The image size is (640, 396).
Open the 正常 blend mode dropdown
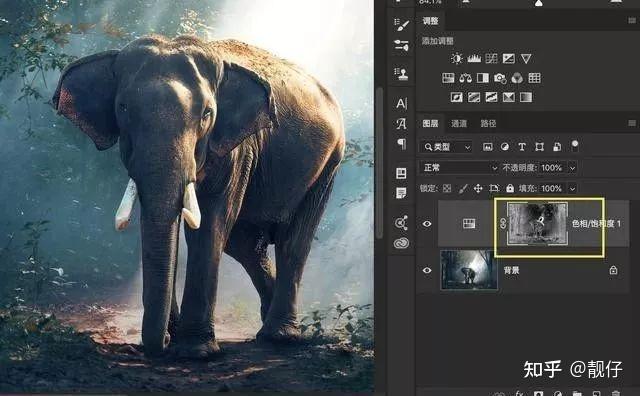(459, 168)
